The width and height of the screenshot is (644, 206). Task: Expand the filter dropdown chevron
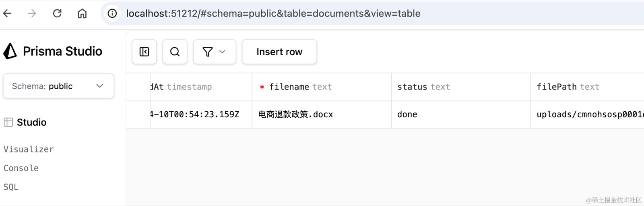(222, 52)
